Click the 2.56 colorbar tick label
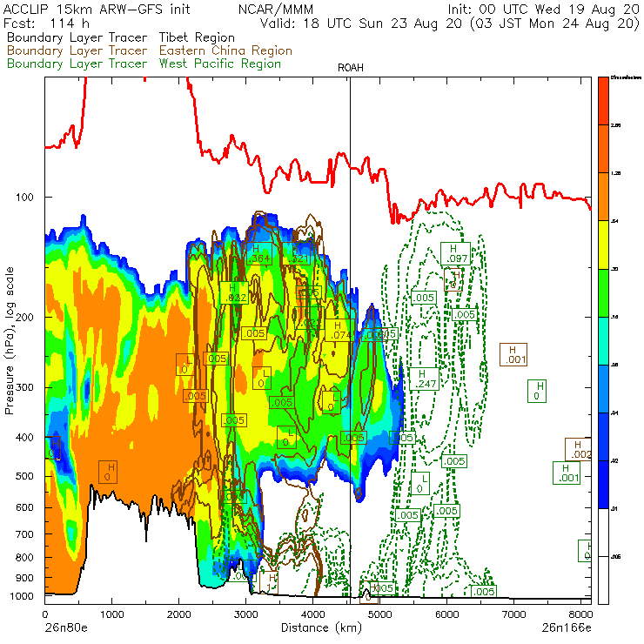 click(x=615, y=125)
